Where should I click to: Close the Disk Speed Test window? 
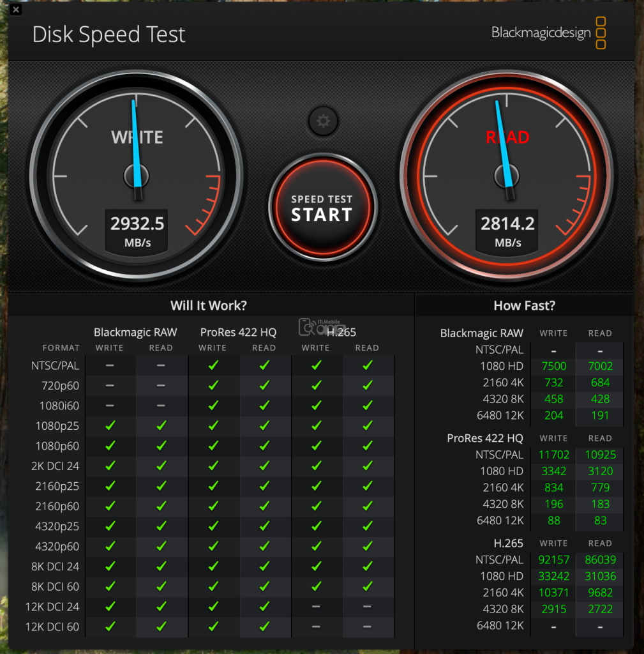coord(16,9)
